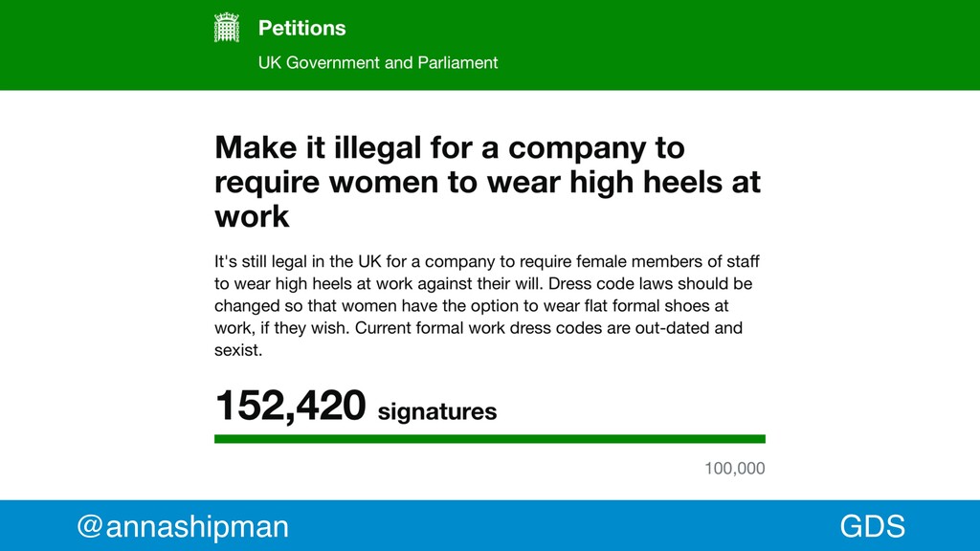The width and height of the screenshot is (980, 551).
Task: Open the Petitions home heading link
Action: click(x=301, y=28)
